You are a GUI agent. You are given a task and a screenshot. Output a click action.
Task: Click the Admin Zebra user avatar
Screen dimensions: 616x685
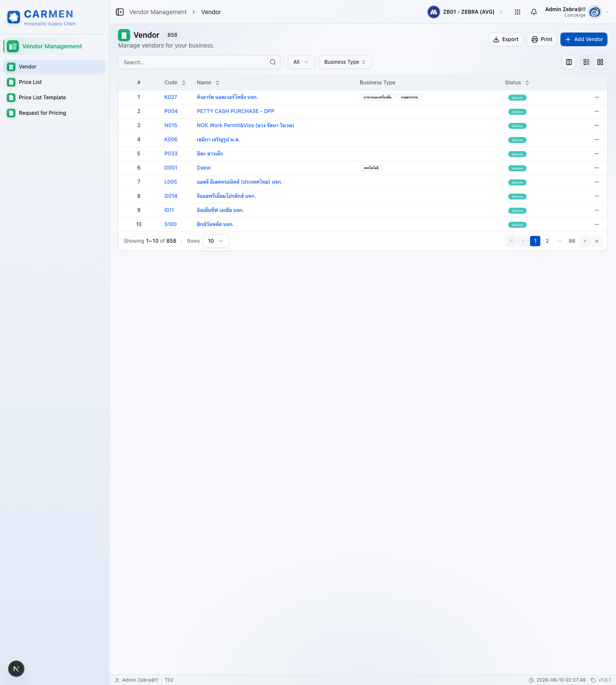(x=595, y=12)
